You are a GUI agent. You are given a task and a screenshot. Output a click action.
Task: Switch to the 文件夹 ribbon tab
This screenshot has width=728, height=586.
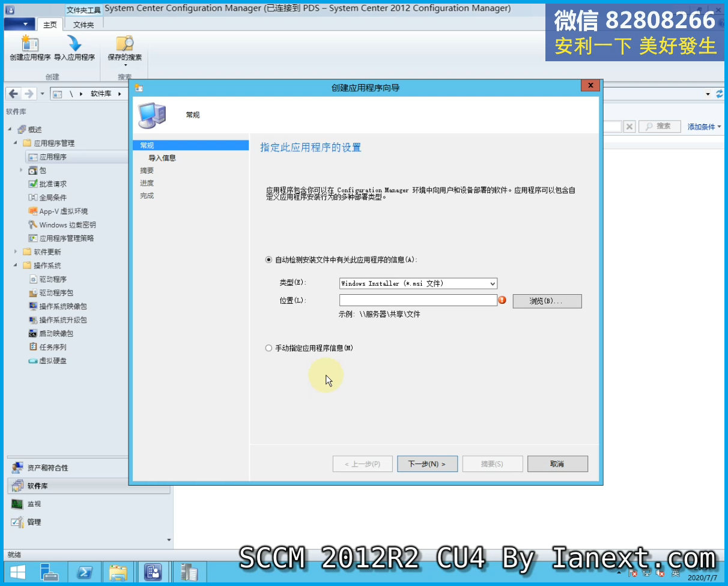coord(83,25)
